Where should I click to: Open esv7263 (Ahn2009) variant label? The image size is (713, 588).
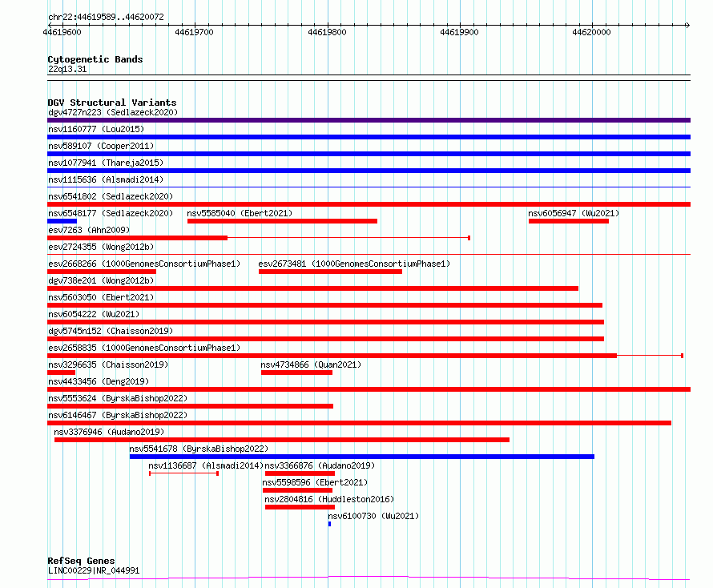[89, 230]
